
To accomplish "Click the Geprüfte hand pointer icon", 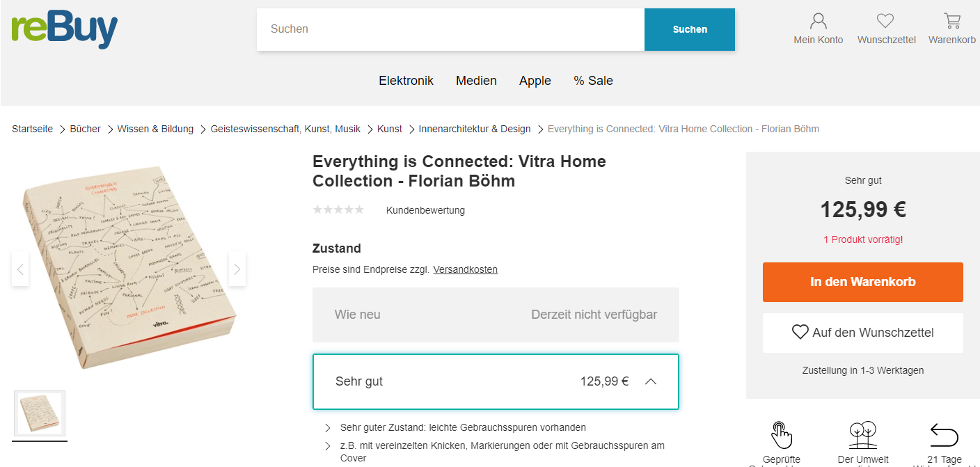I will 782,435.
